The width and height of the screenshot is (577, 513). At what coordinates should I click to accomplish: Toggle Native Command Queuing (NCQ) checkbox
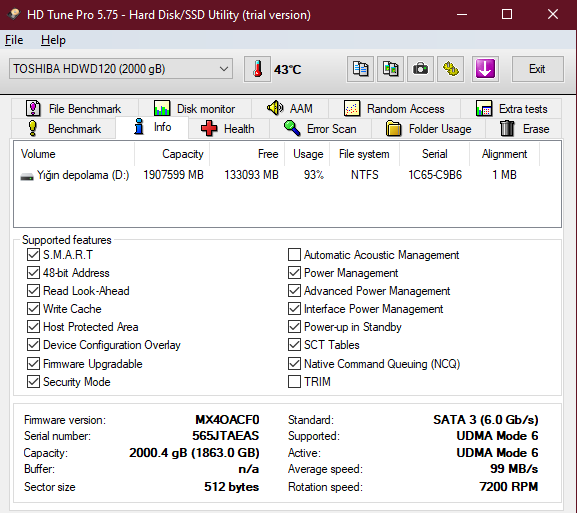click(294, 364)
